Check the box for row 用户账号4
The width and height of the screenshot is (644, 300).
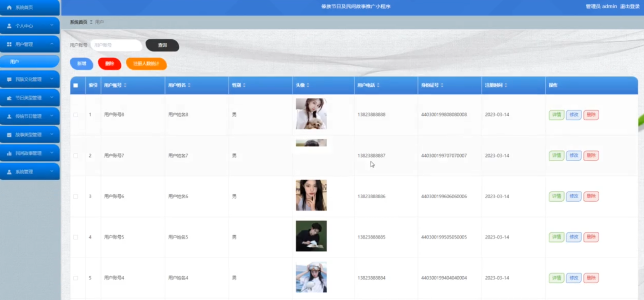coord(75,278)
